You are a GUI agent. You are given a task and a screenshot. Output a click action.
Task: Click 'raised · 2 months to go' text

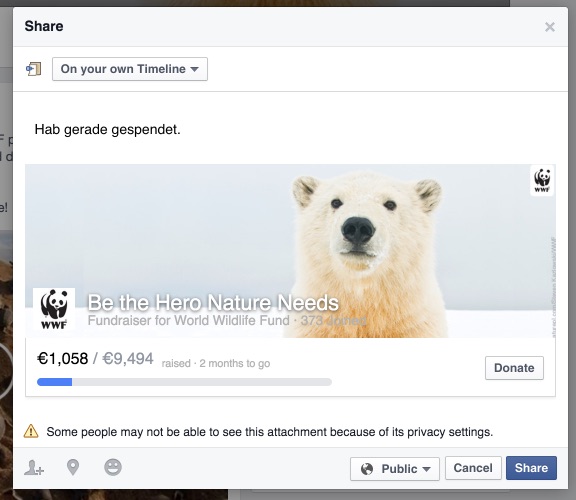(x=216, y=363)
